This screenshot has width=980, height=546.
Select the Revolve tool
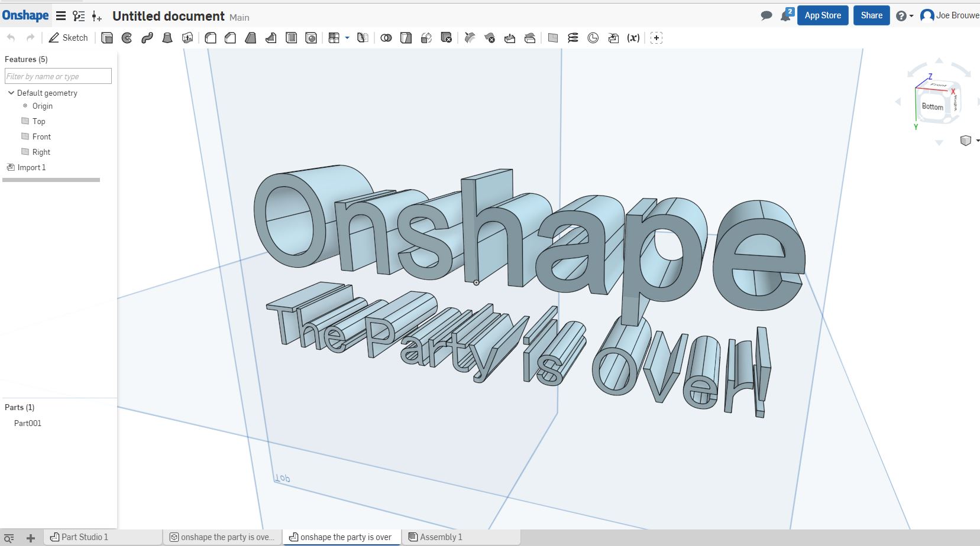coord(127,38)
